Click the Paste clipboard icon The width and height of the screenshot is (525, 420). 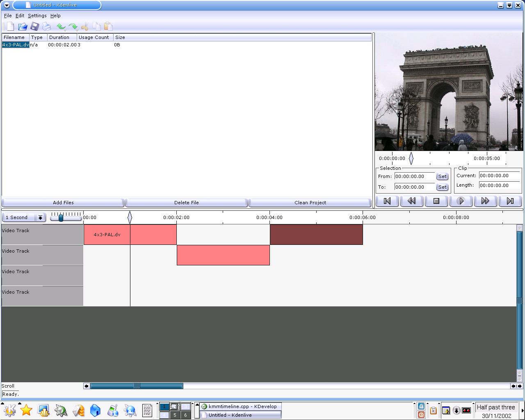click(108, 27)
